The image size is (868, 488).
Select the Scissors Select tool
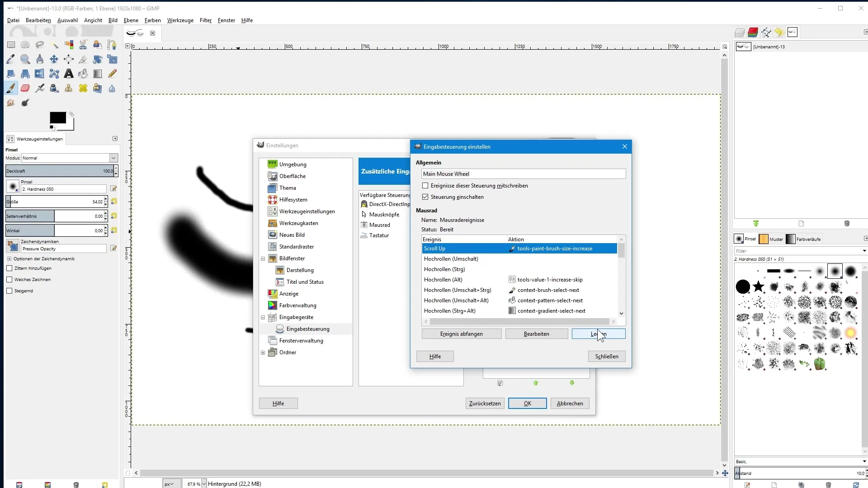[x=83, y=45]
